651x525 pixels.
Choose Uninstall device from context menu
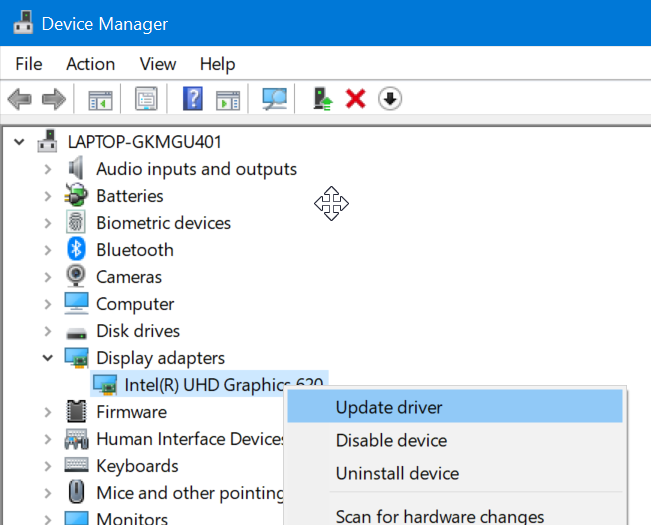(x=397, y=473)
